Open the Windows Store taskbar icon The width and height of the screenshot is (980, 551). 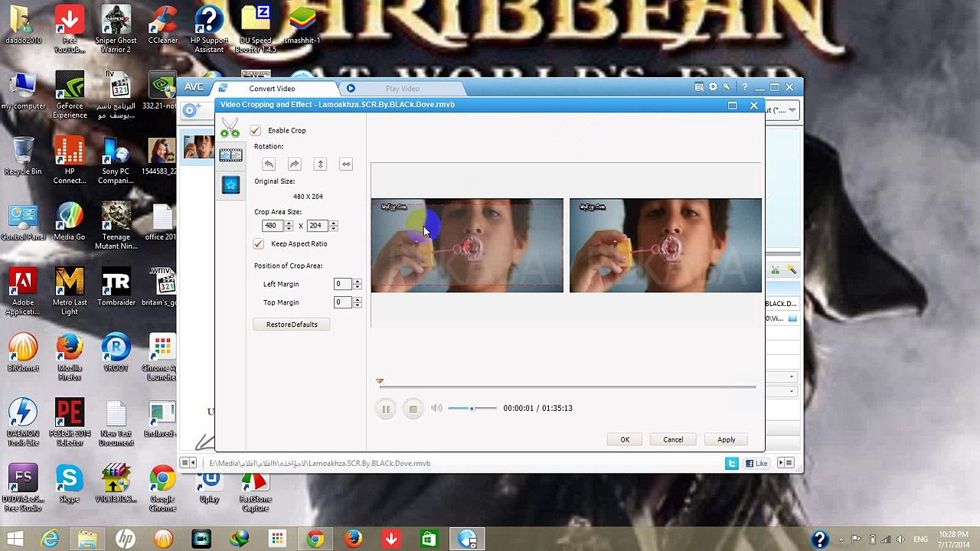[429, 540]
